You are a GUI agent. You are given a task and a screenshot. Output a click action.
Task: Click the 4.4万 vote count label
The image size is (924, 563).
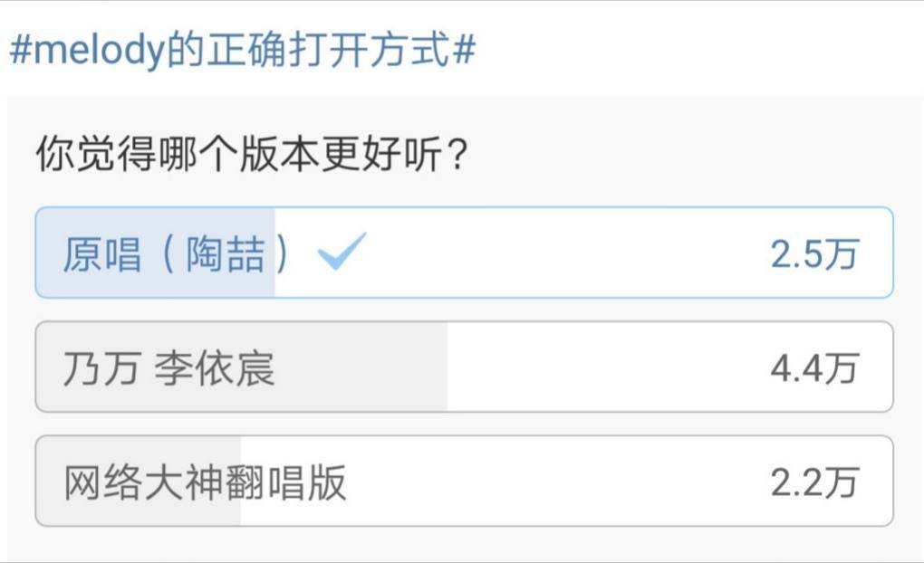click(814, 367)
